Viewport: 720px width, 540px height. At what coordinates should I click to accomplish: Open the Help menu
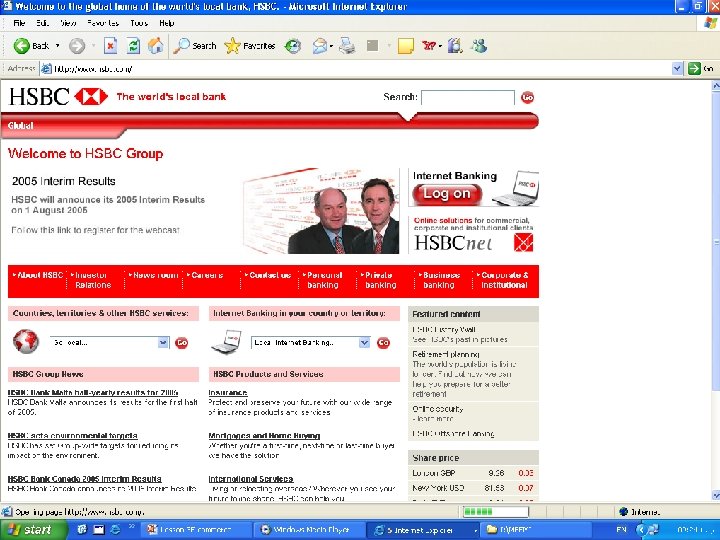[x=166, y=23]
